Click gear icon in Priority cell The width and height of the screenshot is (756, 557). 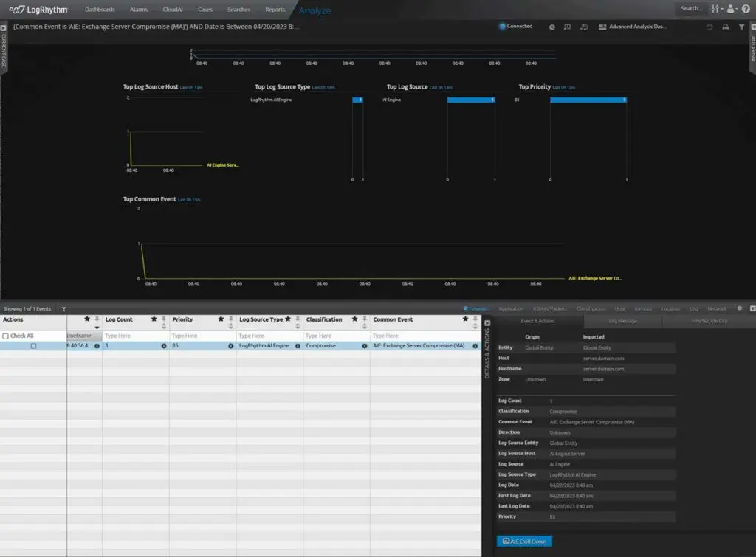(231, 346)
